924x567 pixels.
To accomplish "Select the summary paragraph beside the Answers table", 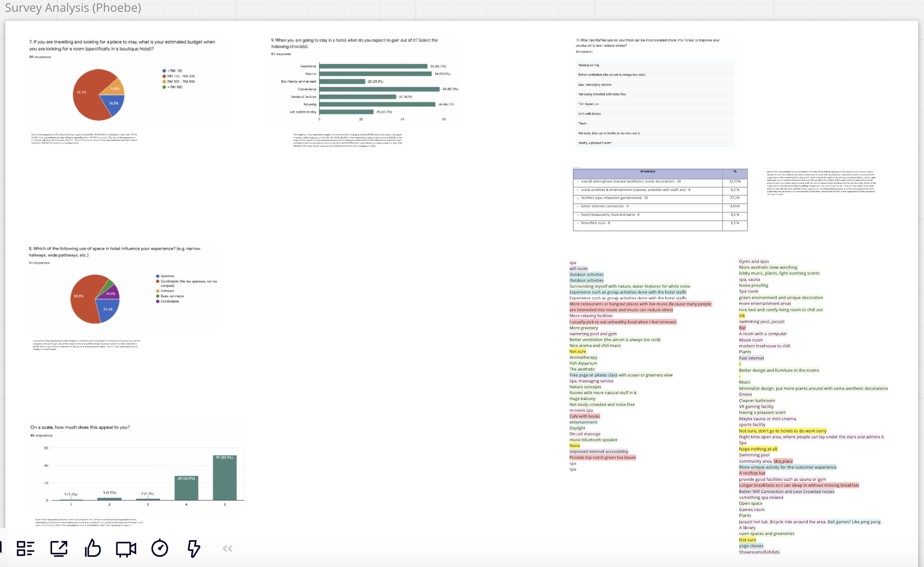I will (x=821, y=182).
